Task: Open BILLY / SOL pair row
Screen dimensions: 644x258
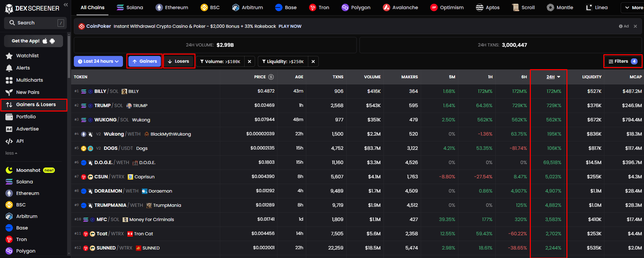Action: click(357, 91)
